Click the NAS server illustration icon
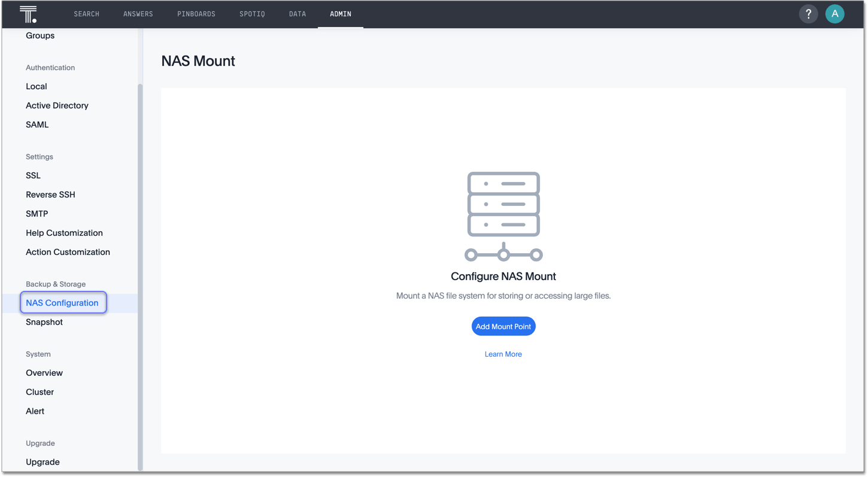This screenshot has height=477, width=868. click(x=503, y=214)
